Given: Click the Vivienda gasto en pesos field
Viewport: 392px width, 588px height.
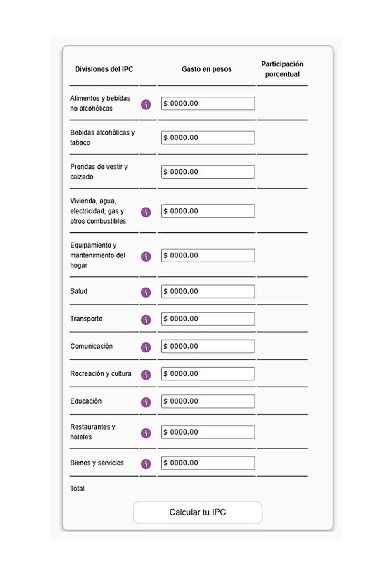Looking at the screenshot, I should click(x=208, y=210).
